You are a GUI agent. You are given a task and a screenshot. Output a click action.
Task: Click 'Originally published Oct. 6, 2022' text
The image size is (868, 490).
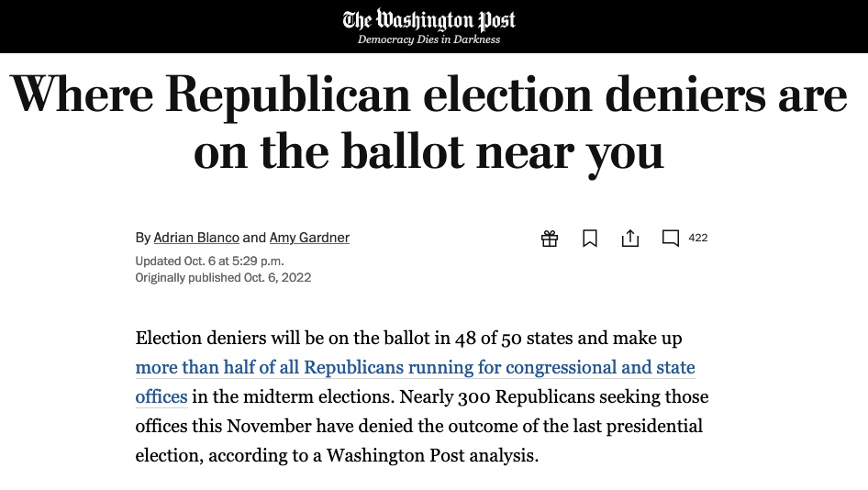coord(223,277)
